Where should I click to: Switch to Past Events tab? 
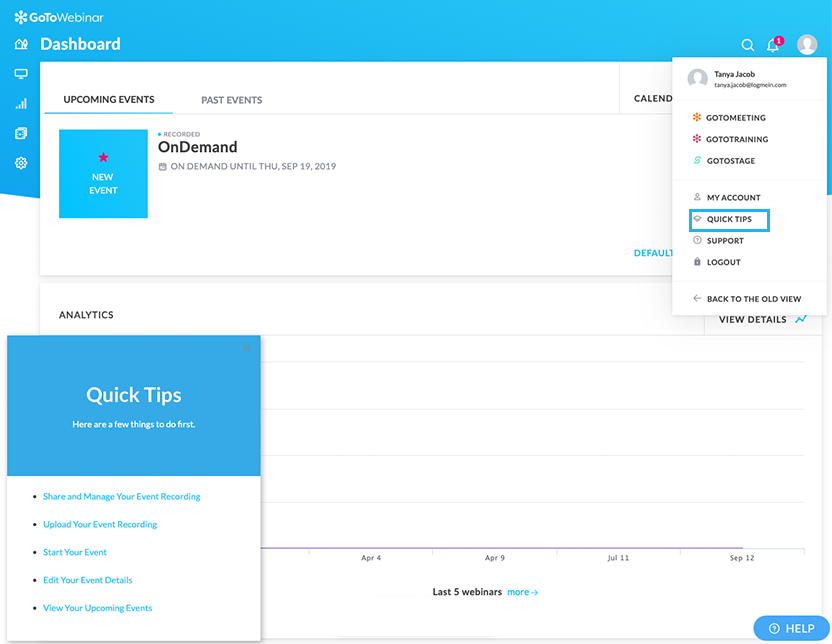tap(231, 100)
